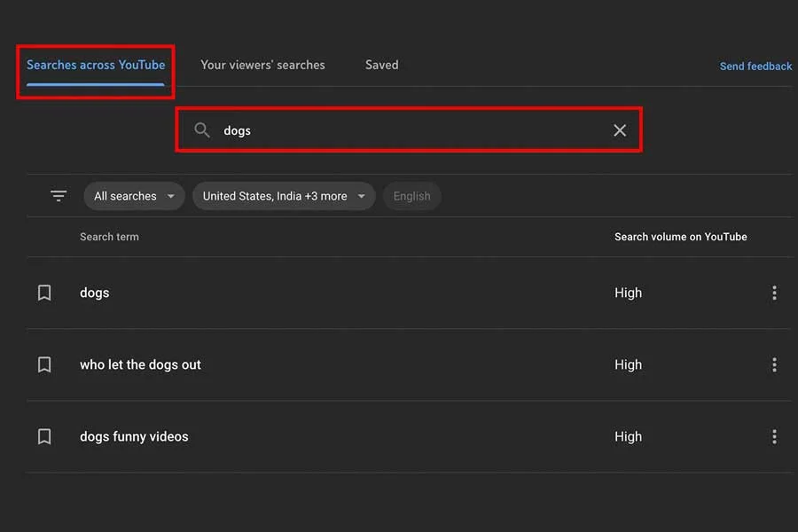
Task: Open more options for who let the dogs out
Action: point(774,364)
